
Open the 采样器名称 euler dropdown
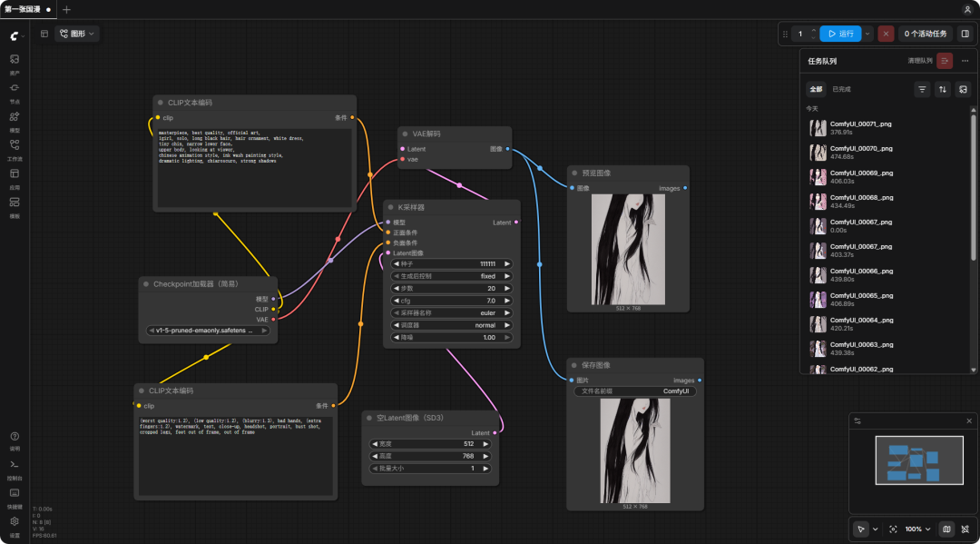(x=451, y=312)
